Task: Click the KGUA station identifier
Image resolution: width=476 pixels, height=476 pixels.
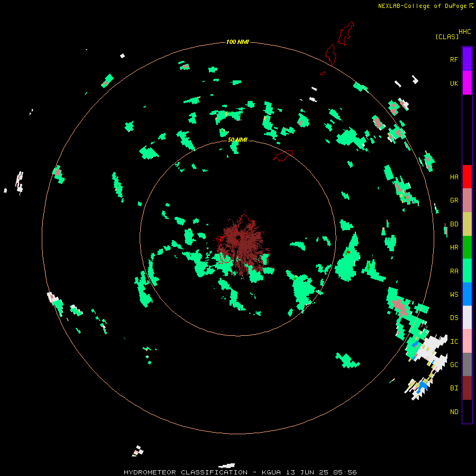Action: tap(271, 472)
